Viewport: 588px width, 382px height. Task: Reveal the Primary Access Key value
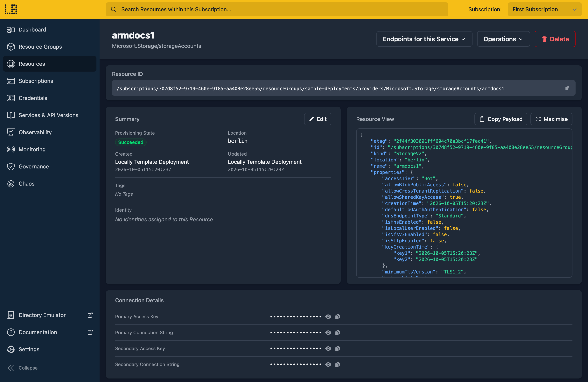click(x=328, y=316)
